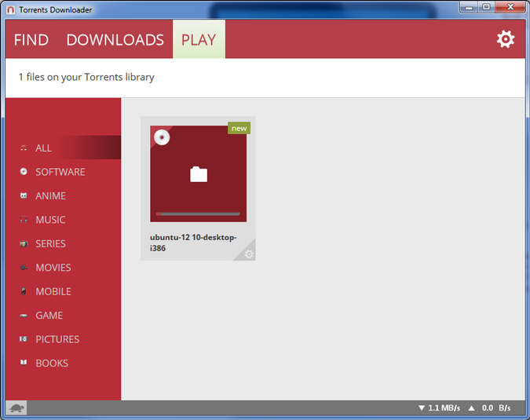Viewport: 530px width, 420px height.
Task: Switch to the FIND tab
Action: pos(31,40)
